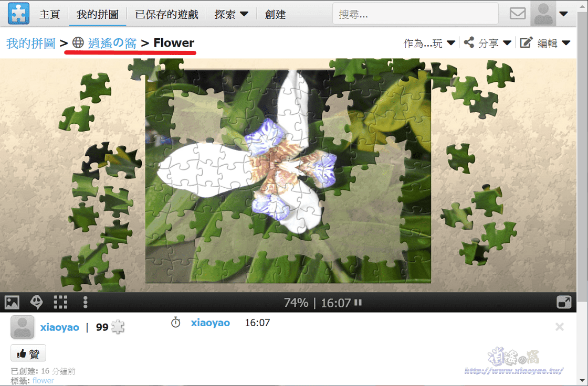Image resolution: width=588 pixels, height=386 pixels.
Task: Enter fullscreen mode for the puzzle
Action: click(x=564, y=302)
